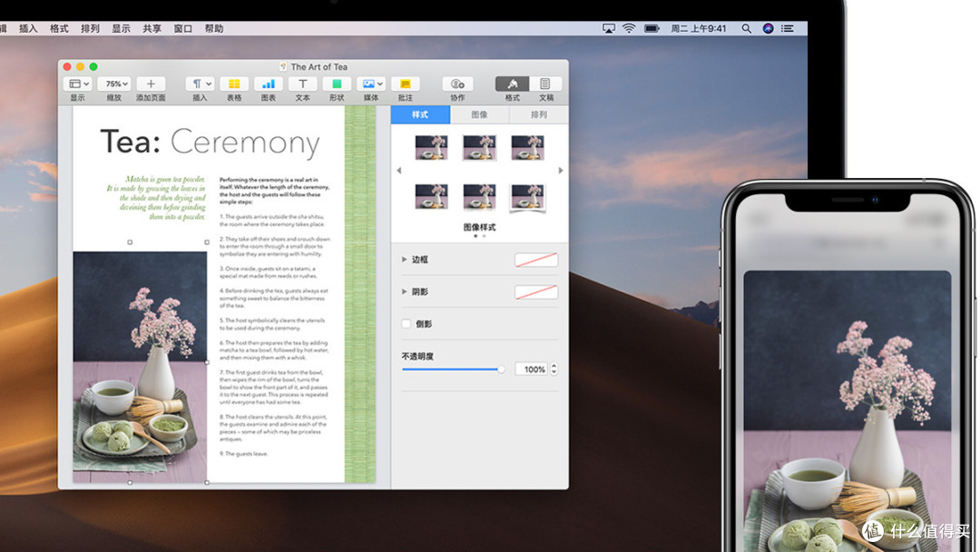Select the first image style thumbnail
Viewport: 980px width, 552px height.
click(431, 148)
